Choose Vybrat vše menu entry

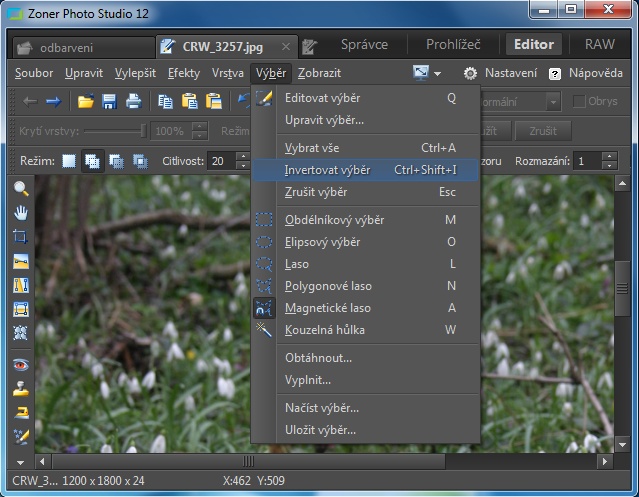(365, 148)
